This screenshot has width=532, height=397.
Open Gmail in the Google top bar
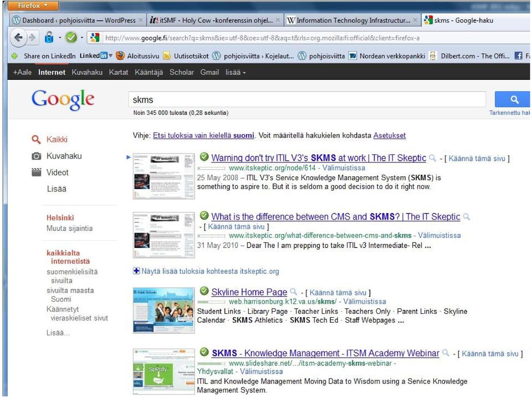tap(209, 72)
